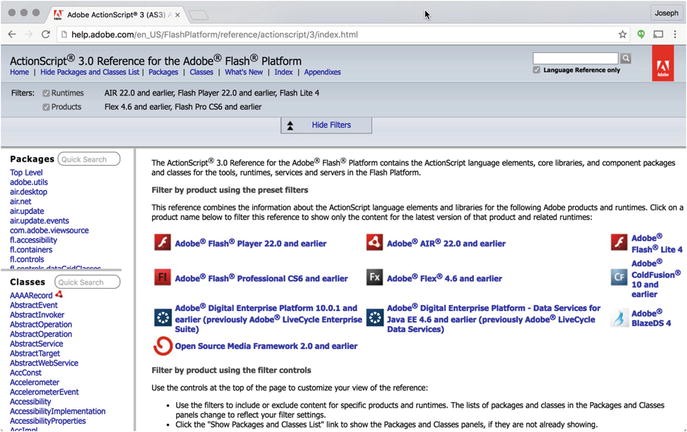Click the Classes Quick Search field

tap(88, 282)
